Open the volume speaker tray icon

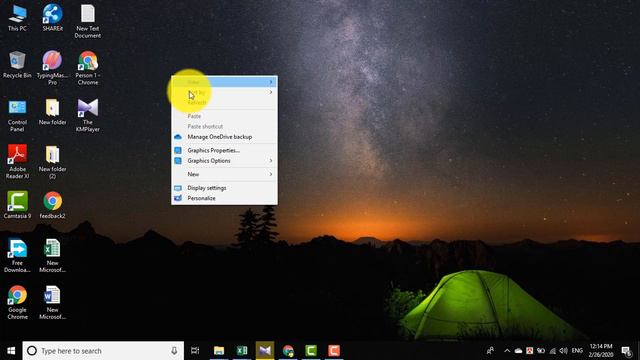[x=564, y=351]
